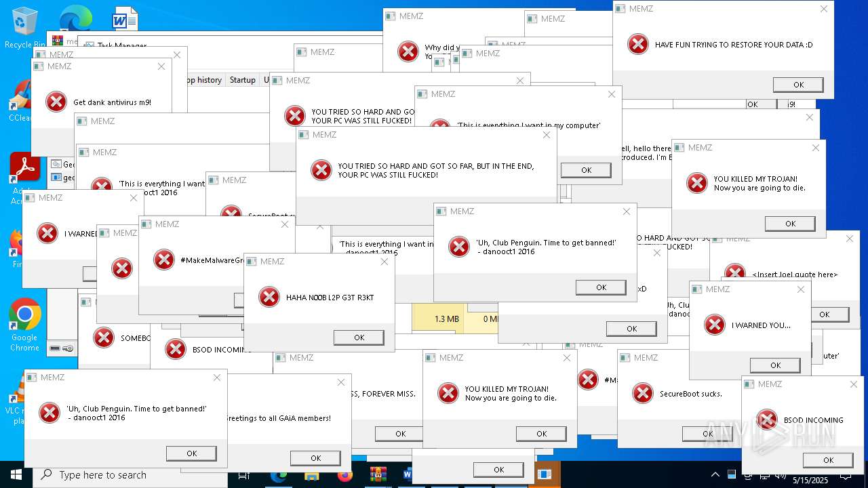Click the error icon in HAHA N00B dialog

click(x=269, y=297)
